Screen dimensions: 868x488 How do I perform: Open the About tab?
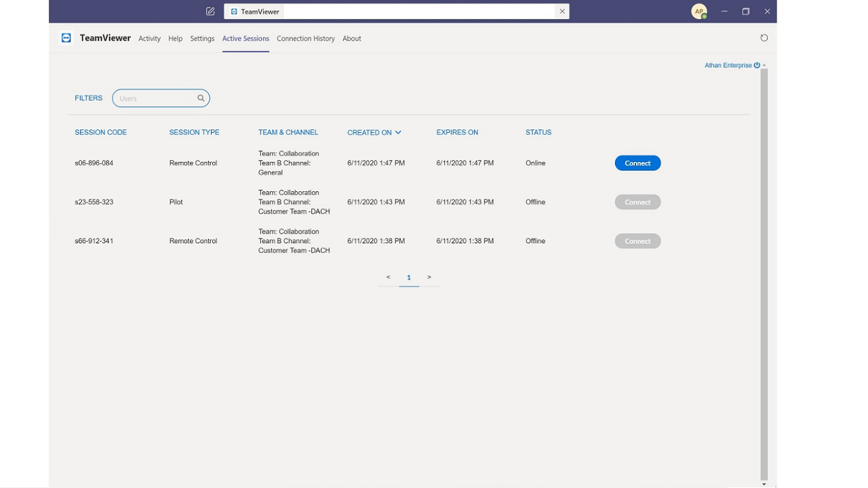[351, 39]
